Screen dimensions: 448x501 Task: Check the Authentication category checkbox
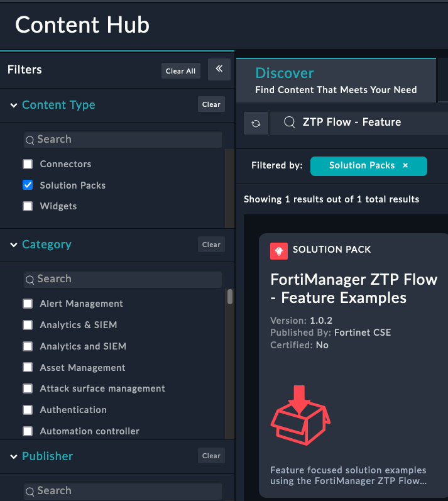pos(28,410)
